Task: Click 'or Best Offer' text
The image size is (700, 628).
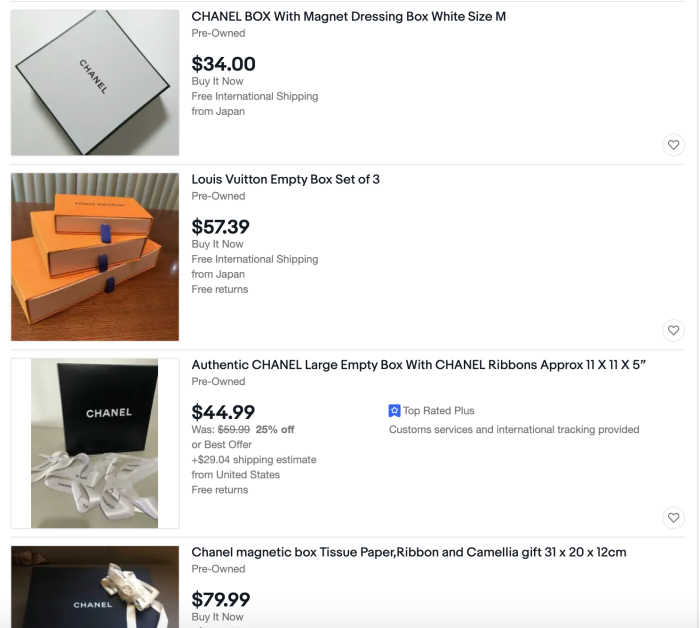Action: click(x=221, y=445)
